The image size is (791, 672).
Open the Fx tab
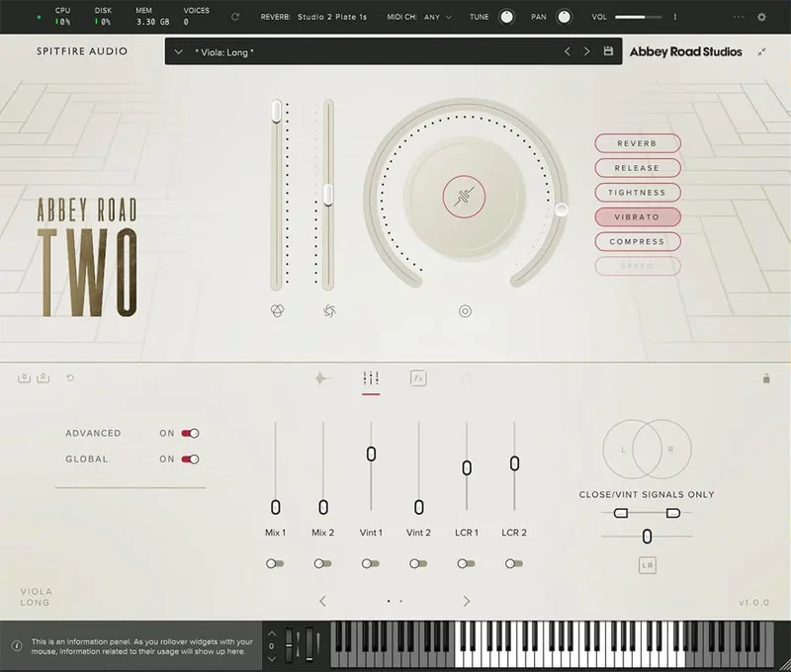[418, 378]
